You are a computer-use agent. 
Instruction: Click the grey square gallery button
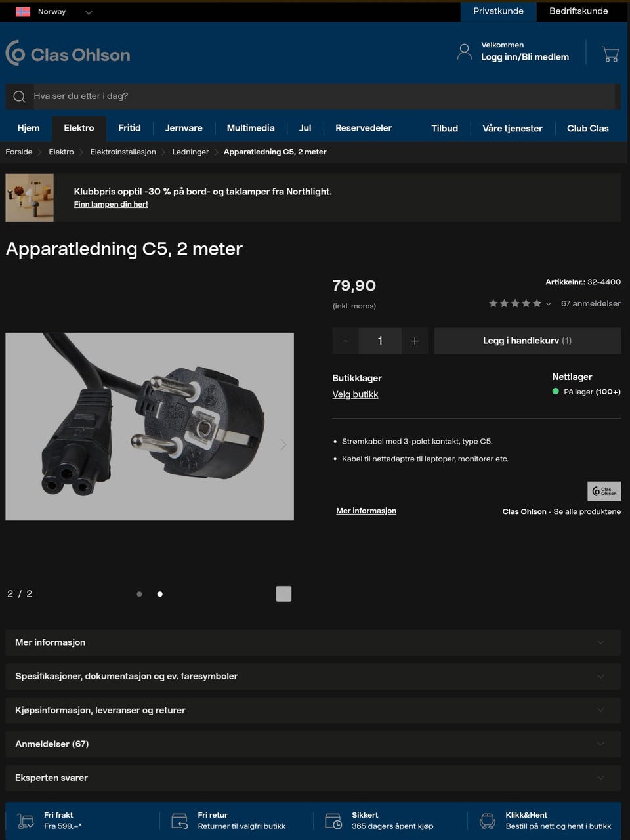click(283, 594)
